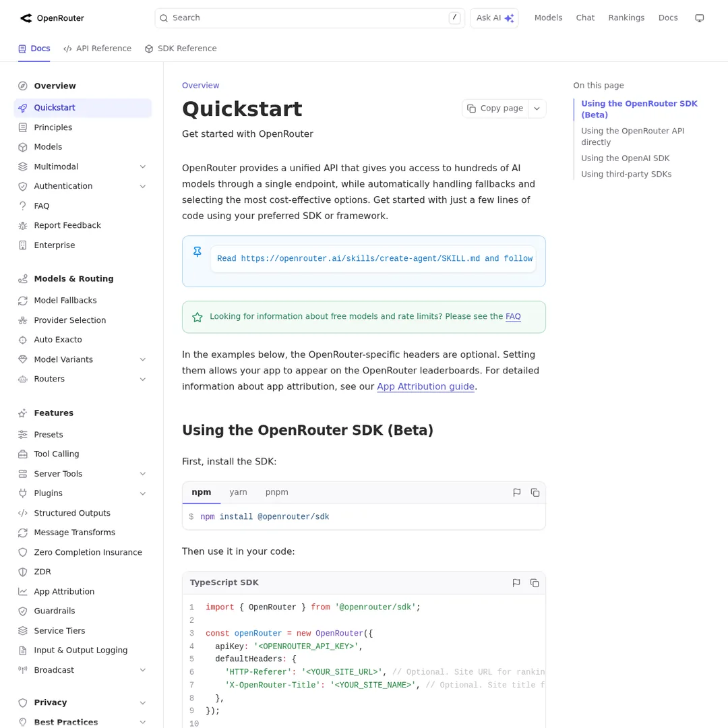The height and width of the screenshot is (728, 728).
Task: Open the FAQ link in the callout
Action: [x=513, y=316]
